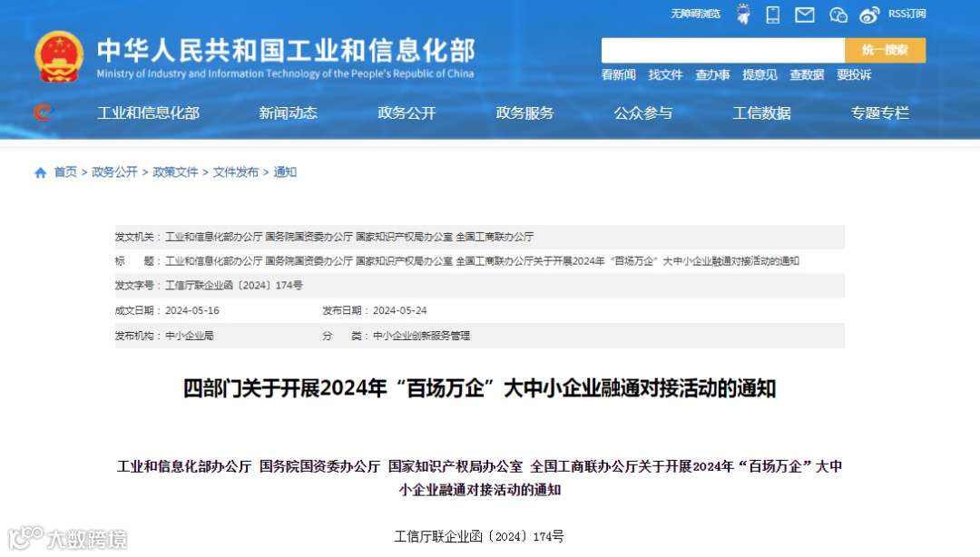Click the 标题 row text in info table
The image size is (980, 557).
482,261
